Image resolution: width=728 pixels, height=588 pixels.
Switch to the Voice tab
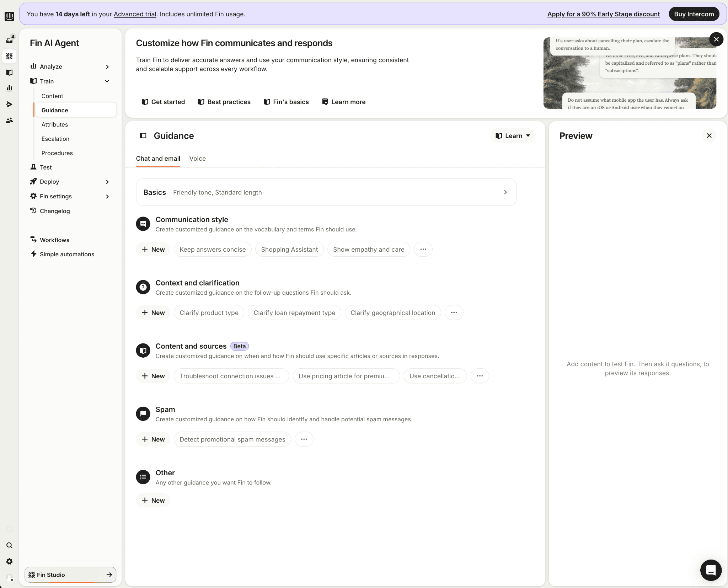pos(197,159)
